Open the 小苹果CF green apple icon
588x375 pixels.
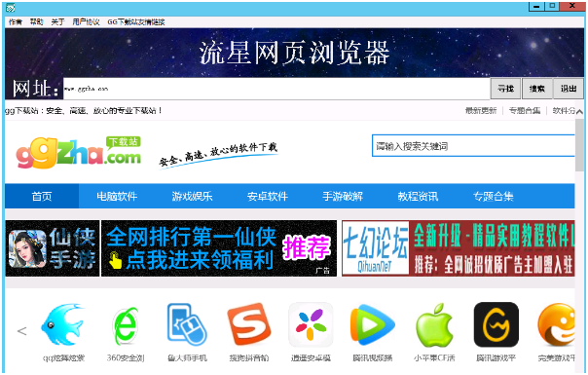434,325
